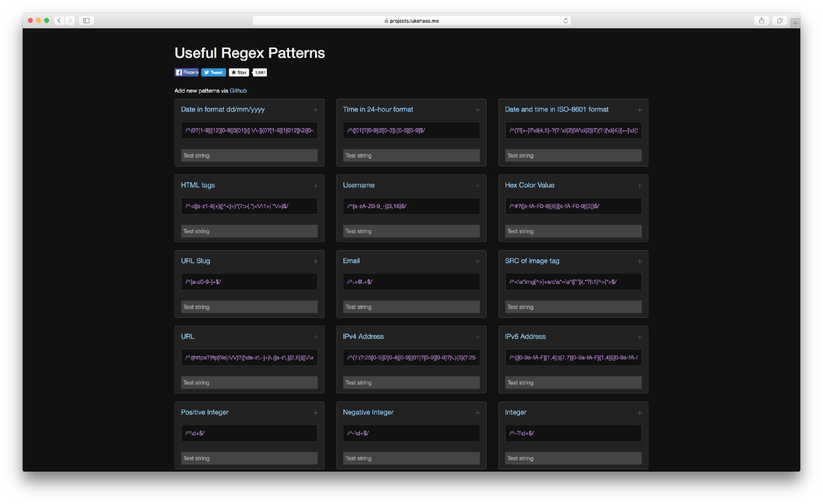
Task: Expand the Hex Color Value card
Action: click(x=639, y=185)
